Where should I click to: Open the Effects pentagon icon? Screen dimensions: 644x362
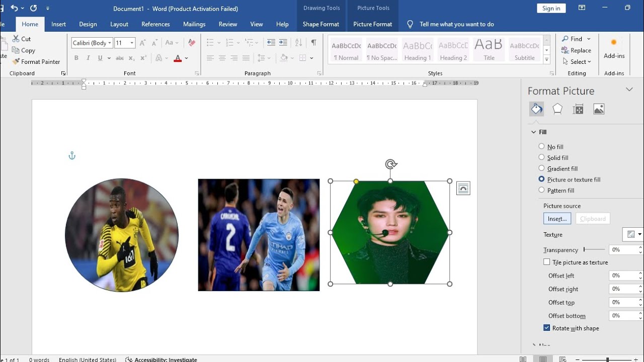click(557, 109)
